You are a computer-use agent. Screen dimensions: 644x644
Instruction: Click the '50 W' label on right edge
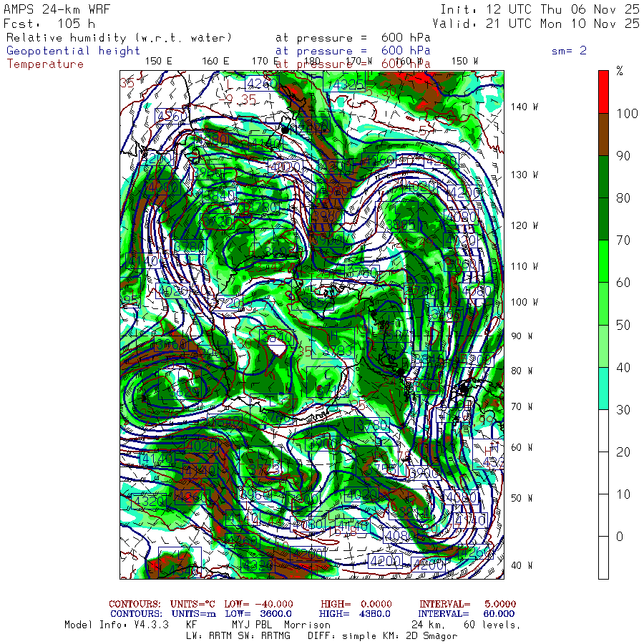(522, 498)
